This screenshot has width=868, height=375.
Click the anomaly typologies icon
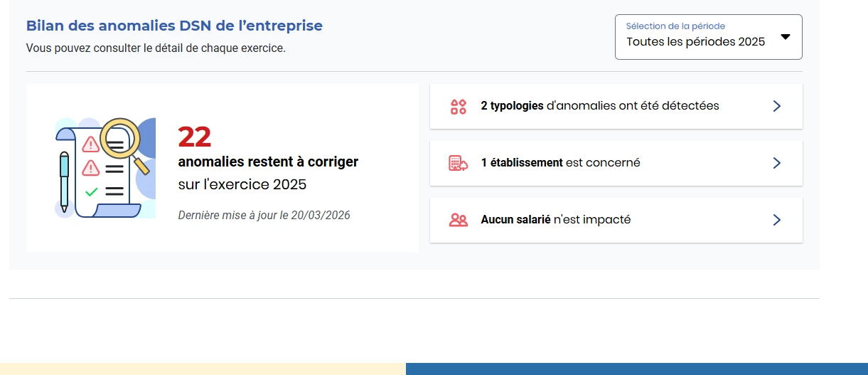pyautogui.click(x=459, y=107)
